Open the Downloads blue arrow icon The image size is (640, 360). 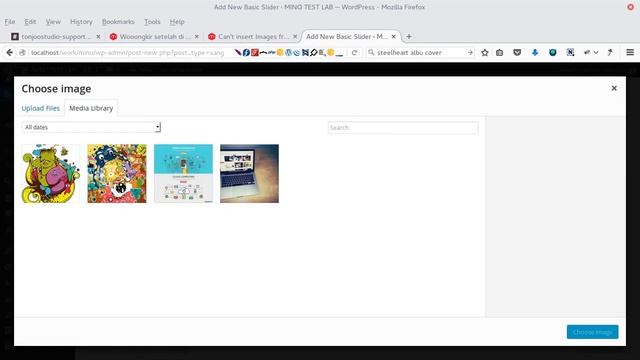tap(535, 52)
